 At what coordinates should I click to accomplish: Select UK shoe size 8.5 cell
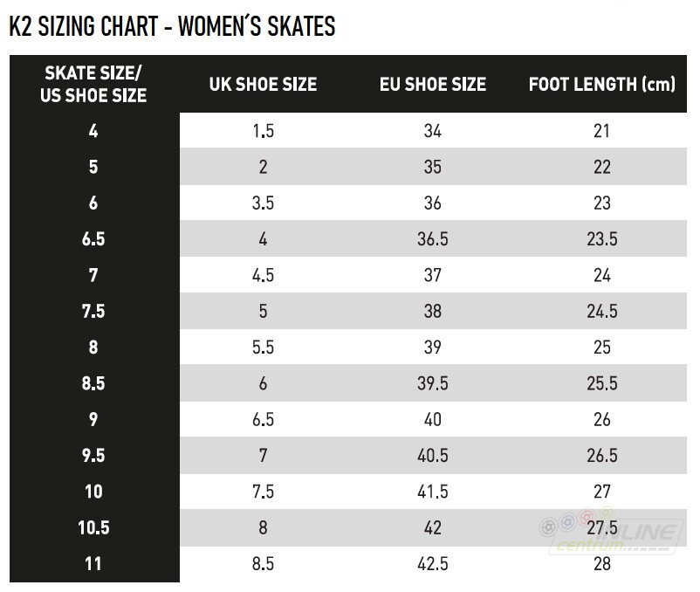263,563
